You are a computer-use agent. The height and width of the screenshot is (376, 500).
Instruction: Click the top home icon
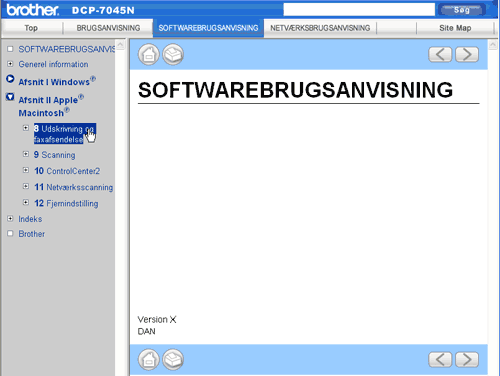click(x=149, y=54)
